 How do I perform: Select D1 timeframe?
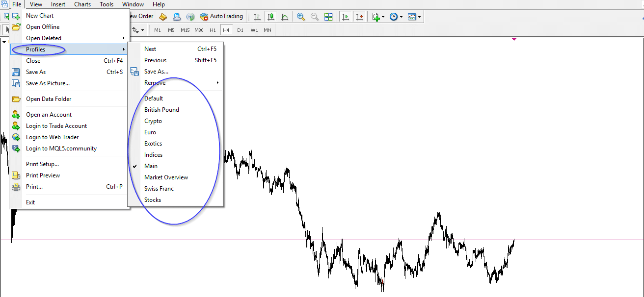click(x=240, y=30)
